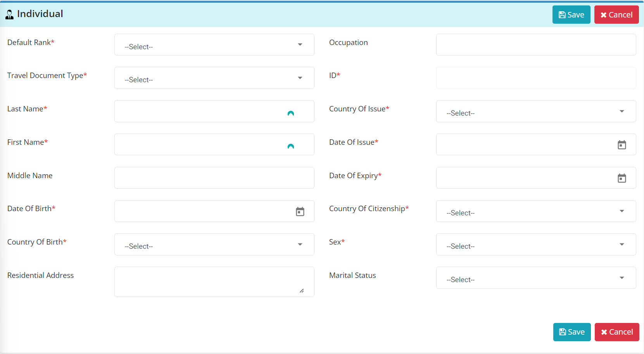Expand the Default Rank dropdown
The image size is (644, 354).
[214, 45]
